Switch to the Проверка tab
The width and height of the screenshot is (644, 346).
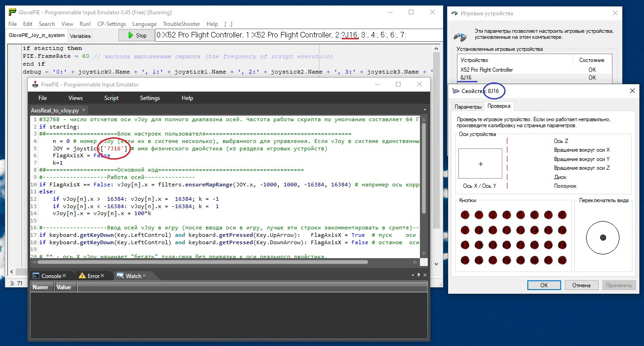[x=500, y=106]
